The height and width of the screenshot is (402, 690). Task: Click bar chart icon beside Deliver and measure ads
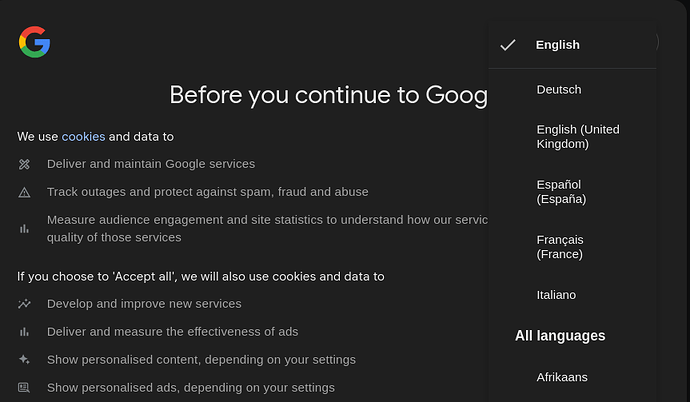click(24, 332)
